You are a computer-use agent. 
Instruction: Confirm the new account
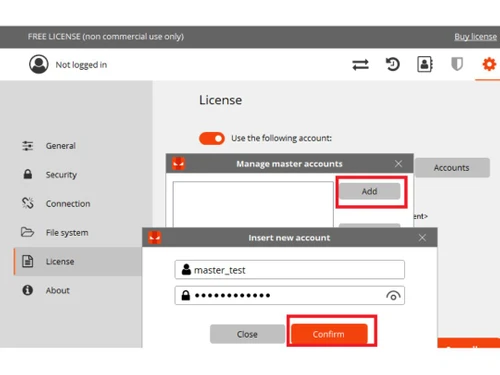pyautogui.click(x=329, y=334)
